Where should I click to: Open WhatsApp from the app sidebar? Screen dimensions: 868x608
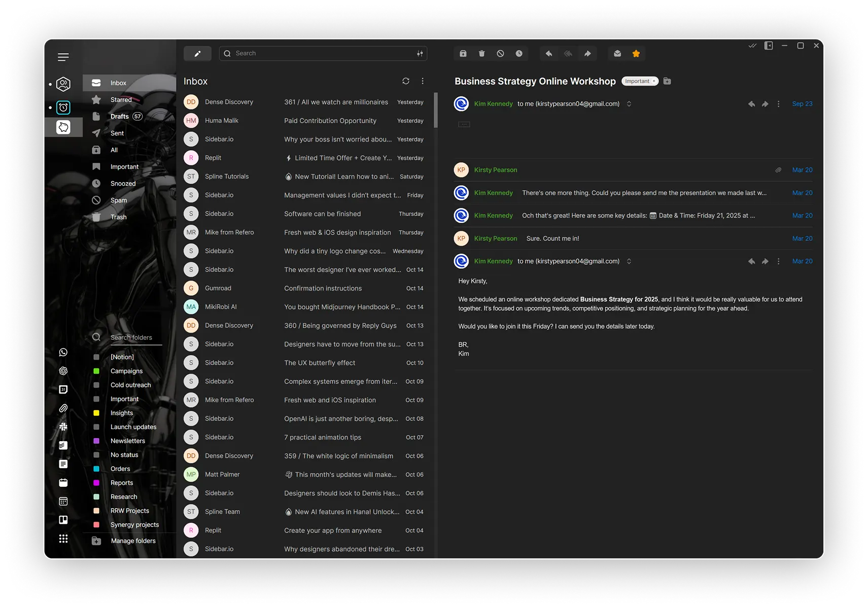63,352
